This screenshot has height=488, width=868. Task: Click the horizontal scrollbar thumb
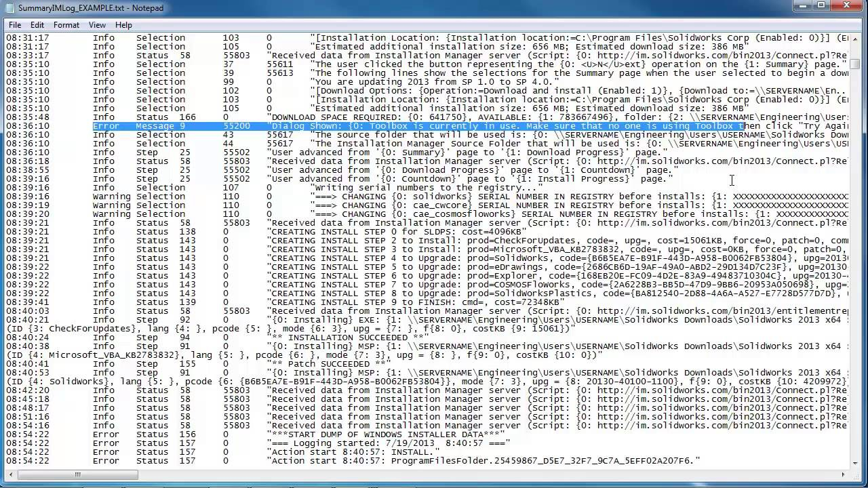point(77,474)
